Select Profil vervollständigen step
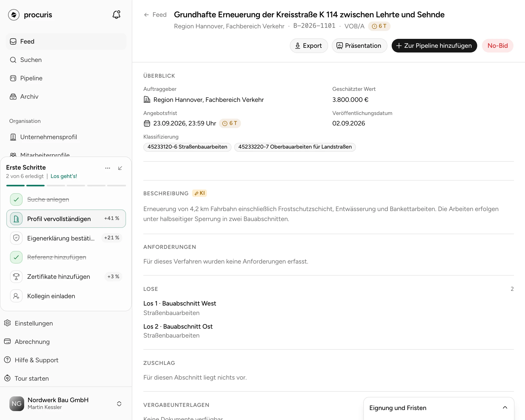This screenshot has width=525, height=420. point(66,219)
